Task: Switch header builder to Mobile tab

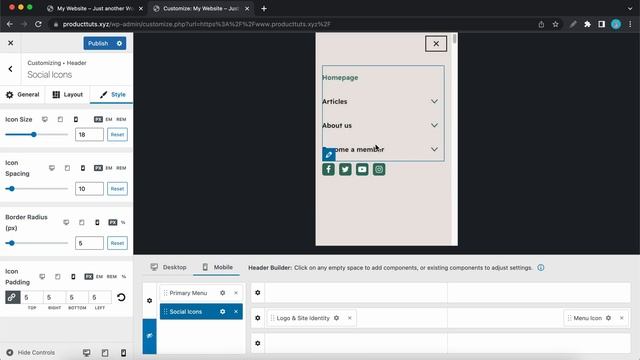Action: [217, 267]
